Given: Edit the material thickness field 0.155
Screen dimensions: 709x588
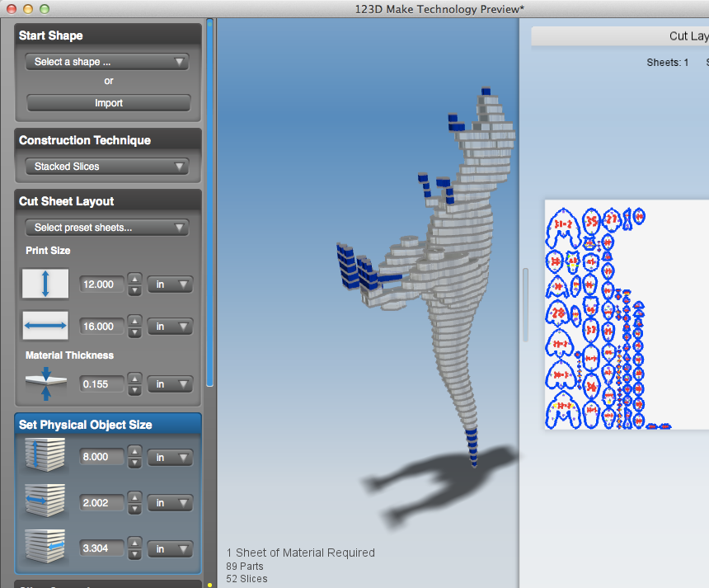Looking at the screenshot, I should click(x=101, y=384).
